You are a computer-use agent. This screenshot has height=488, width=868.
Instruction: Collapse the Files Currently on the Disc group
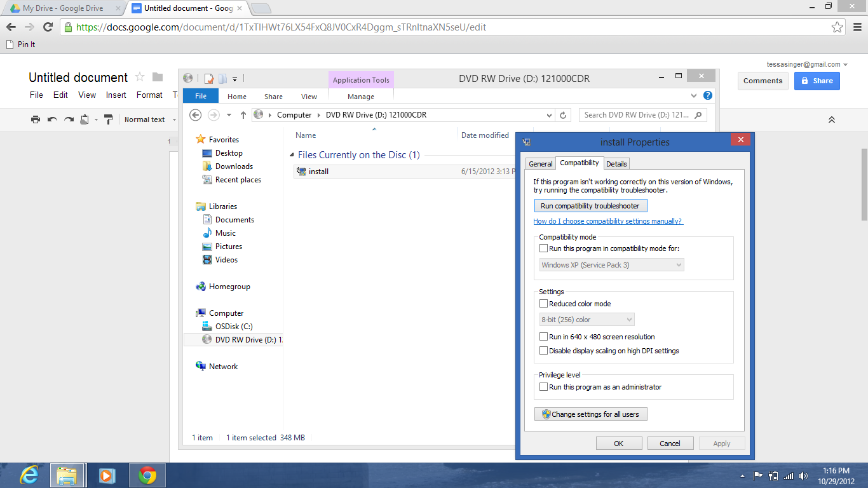click(292, 155)
